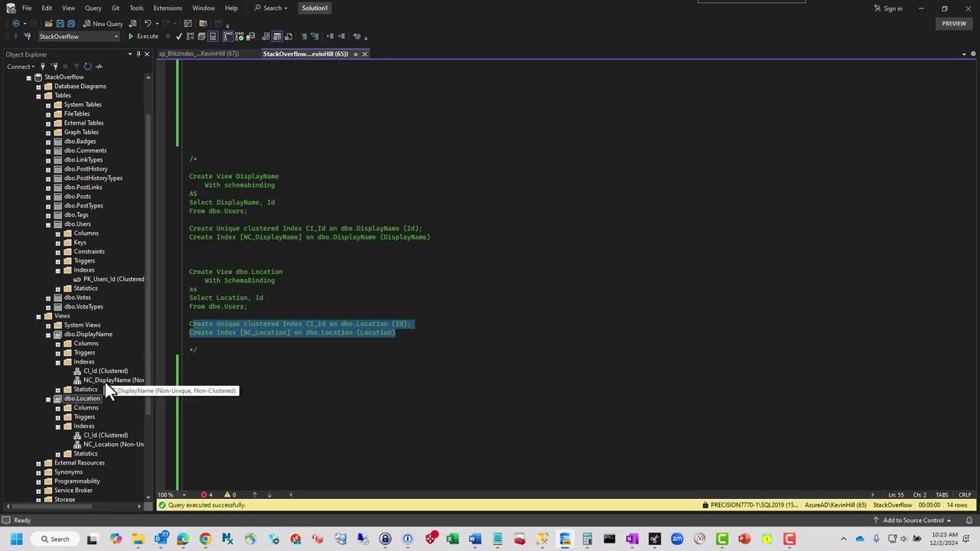Close the Object Explorer panel
The height and width of the screenshot is (551, 980).
pos(147,54)
